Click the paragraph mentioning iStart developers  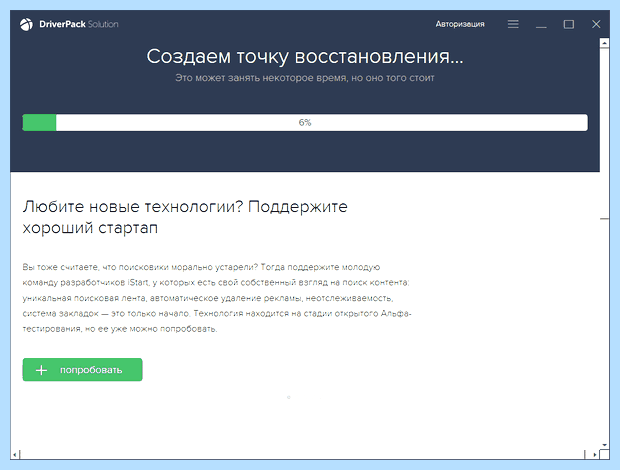217,298
